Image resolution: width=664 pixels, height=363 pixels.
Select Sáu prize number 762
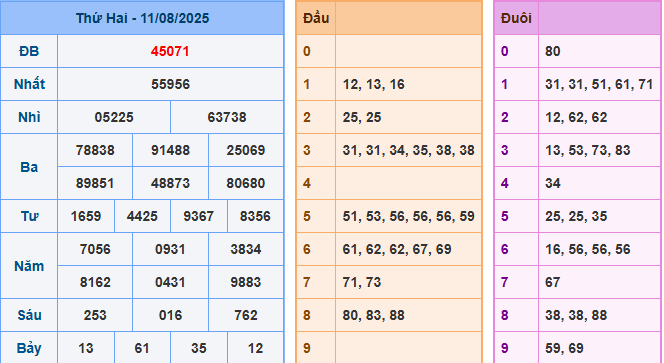point(246,316)
